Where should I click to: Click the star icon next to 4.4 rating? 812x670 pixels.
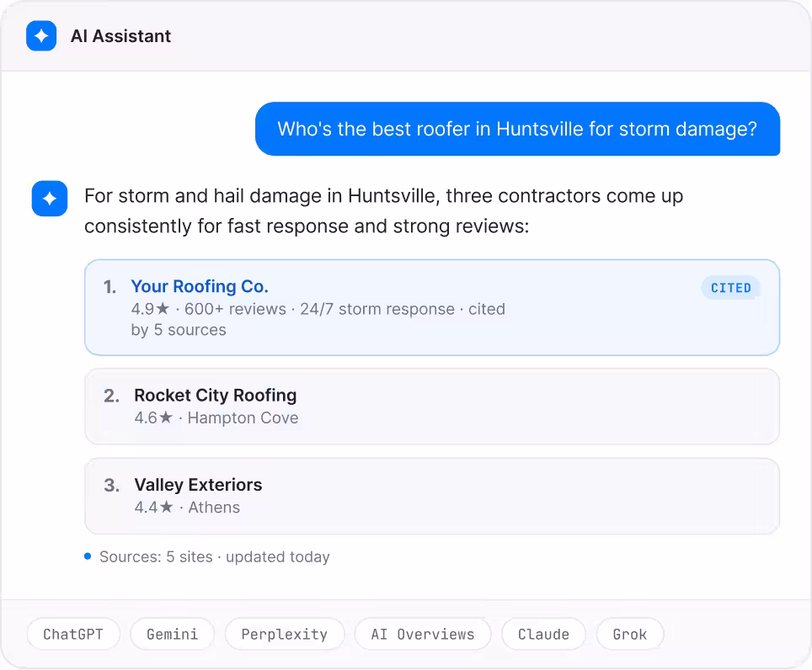(x=166, y=507)
